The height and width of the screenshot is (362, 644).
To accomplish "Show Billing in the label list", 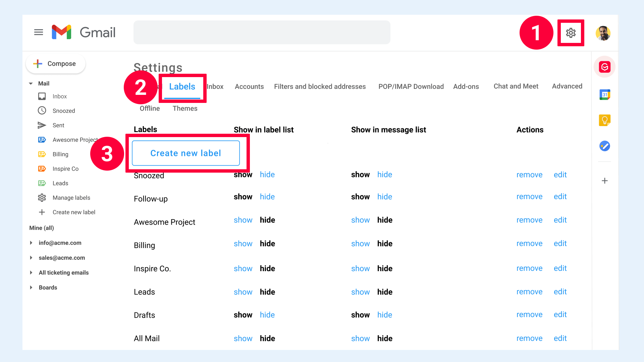I will (x=243, y=244).
